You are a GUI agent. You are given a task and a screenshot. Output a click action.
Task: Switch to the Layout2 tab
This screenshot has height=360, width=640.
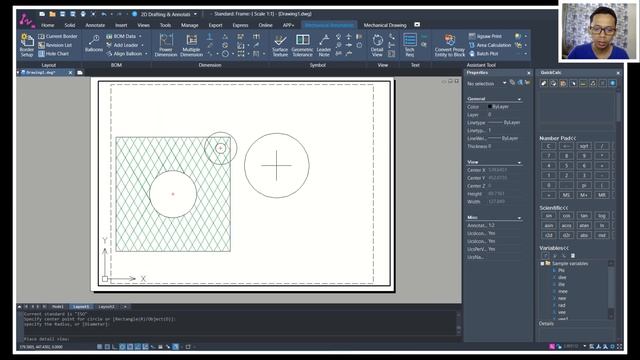(x=106, y=307)
